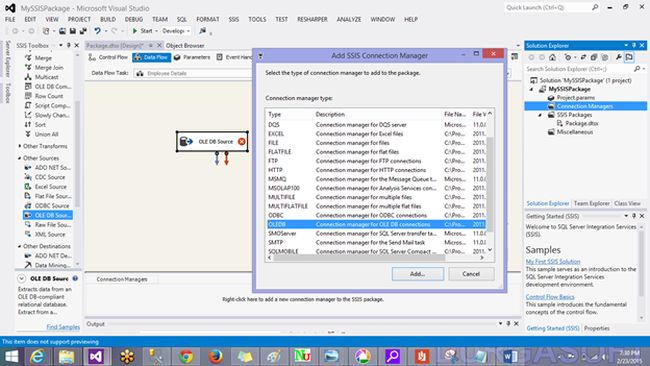Open the My First SSIS Solution link

pos(553,262)
